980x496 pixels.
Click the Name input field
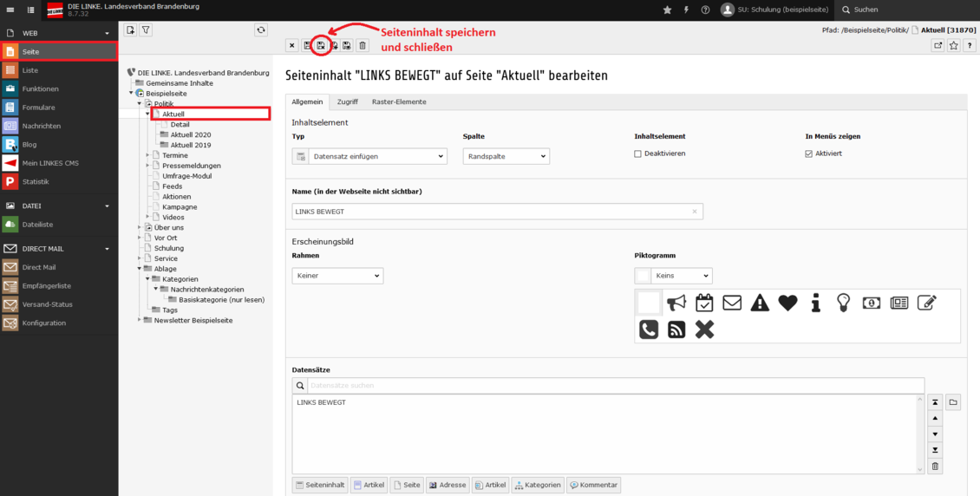(x=498, y=212)
